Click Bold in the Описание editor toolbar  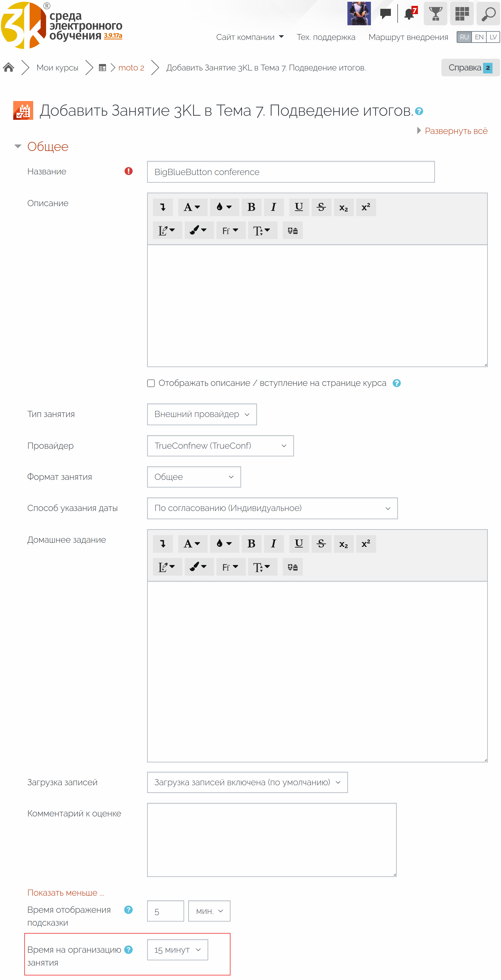point(251,207)
